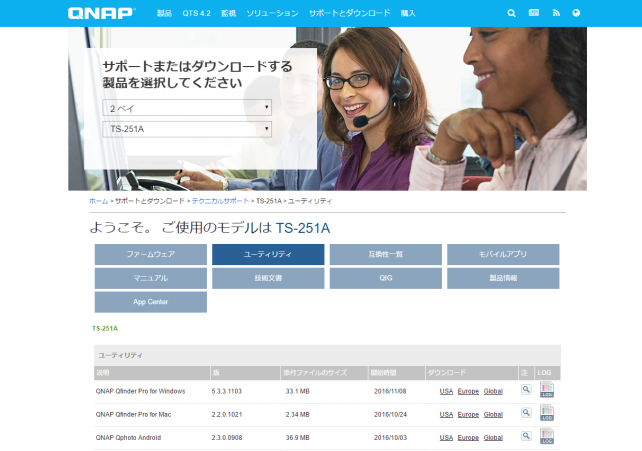The image size is (642, 451).
Task: Click the green TS-251A label
Action: [x=105, y=328]
